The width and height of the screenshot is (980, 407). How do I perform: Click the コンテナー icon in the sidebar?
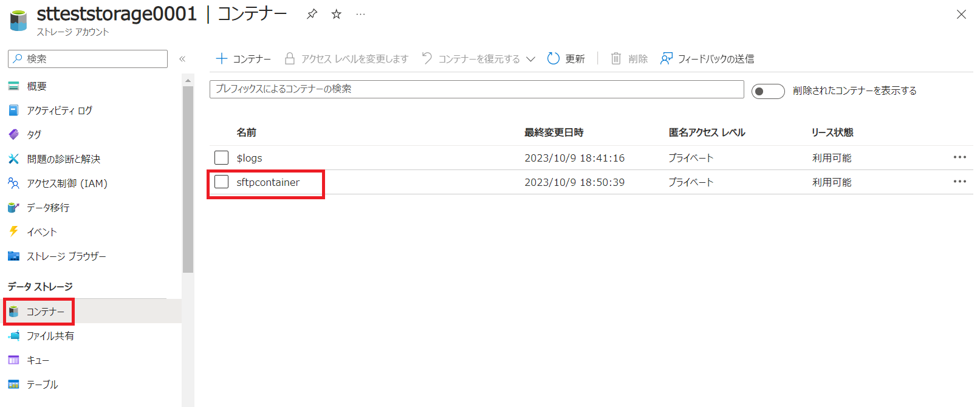(x=13, y=312)
